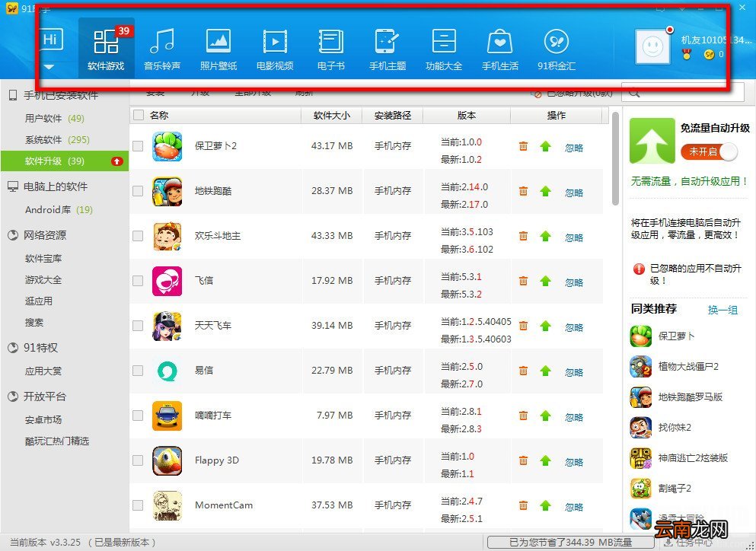Open 软件宝库 in sidebar
Image resolution: width=756 pixels, height=551 pixels.
coord(43,259)
